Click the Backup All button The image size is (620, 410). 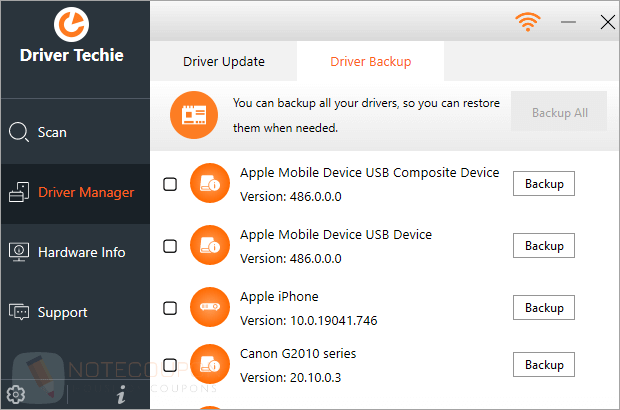pyautogui.click(x=559, y=113)
